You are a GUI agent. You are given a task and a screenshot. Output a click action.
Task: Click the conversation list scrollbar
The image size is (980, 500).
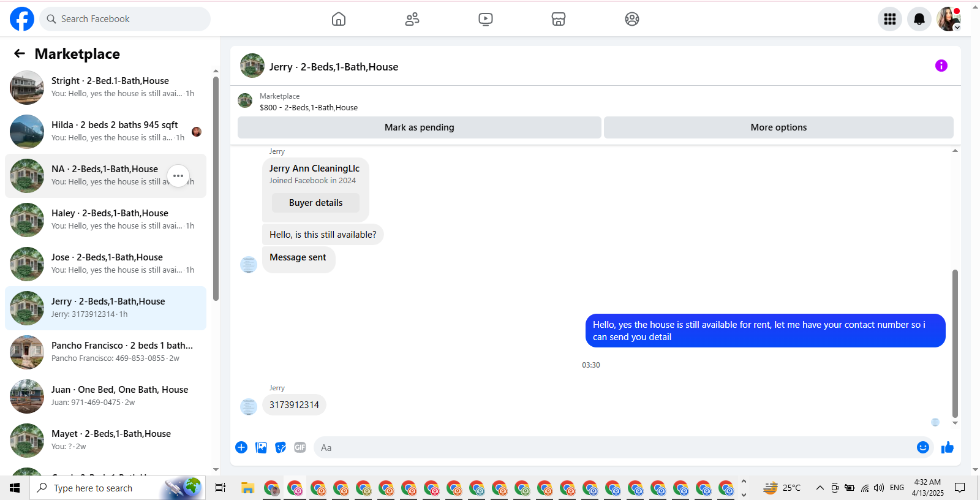(x=216, y=189)
